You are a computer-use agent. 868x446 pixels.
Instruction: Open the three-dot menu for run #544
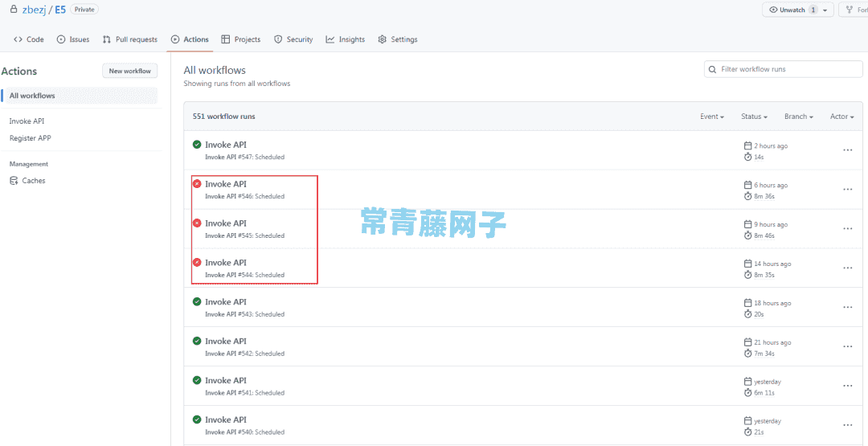(x=848, y=268)
